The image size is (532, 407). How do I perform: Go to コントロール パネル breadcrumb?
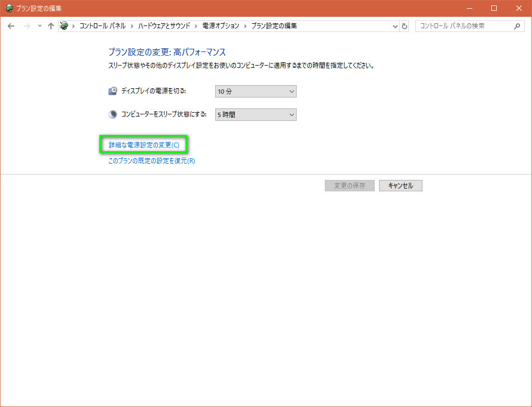102,26
